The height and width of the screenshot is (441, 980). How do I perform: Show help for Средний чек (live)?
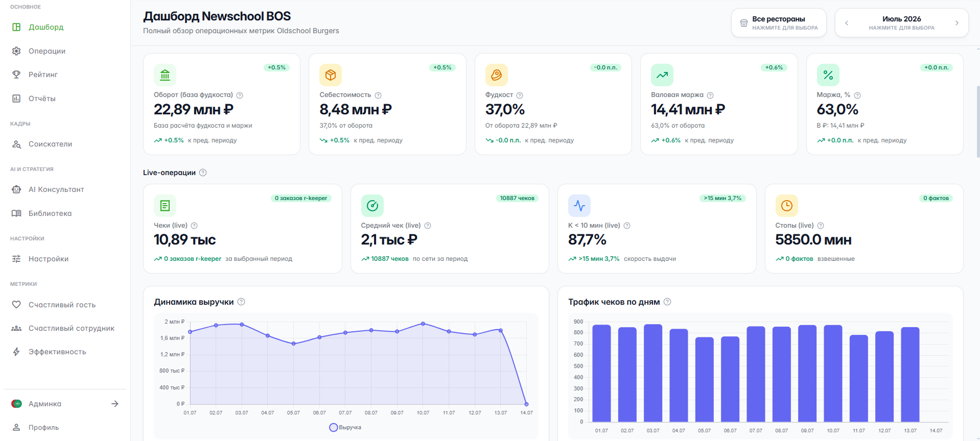click(428, 226)
